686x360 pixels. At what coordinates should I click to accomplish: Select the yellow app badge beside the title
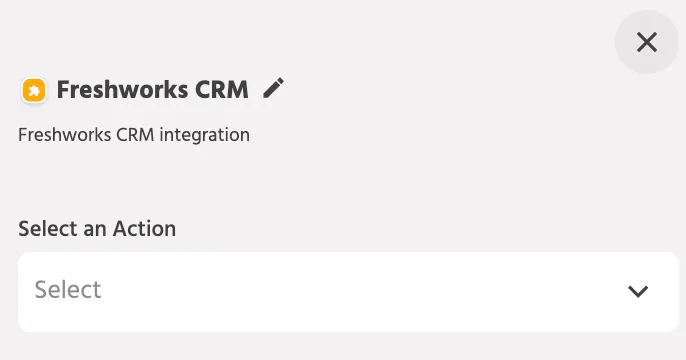pos(34,91)
